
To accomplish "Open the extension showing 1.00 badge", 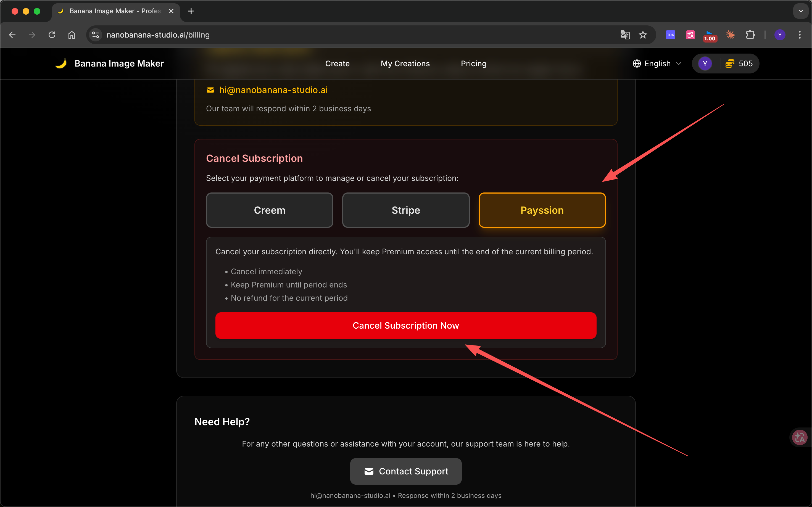I will (x=710, y=36).
